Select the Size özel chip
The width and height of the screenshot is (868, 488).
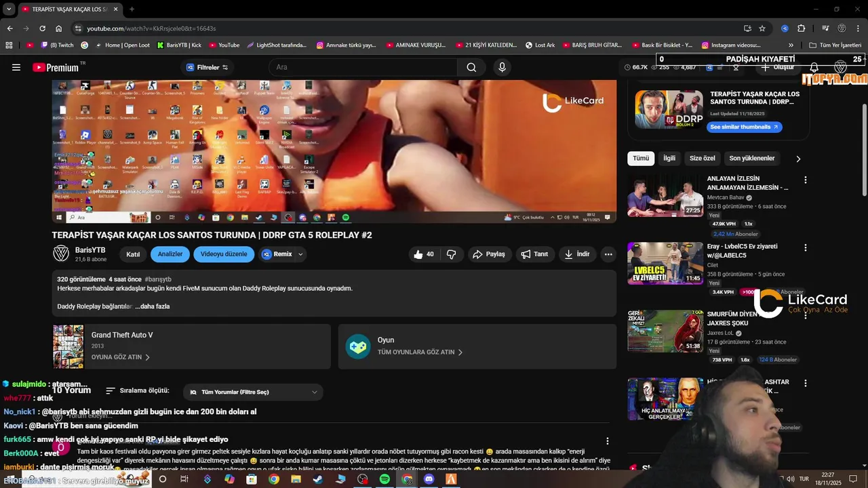point(703,159)
